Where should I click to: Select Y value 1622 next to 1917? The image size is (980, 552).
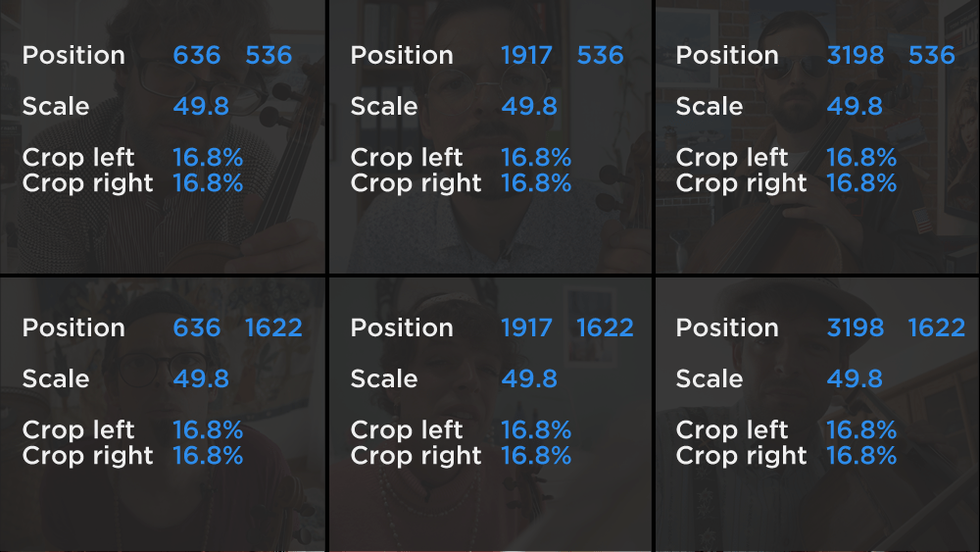point(605,328)
